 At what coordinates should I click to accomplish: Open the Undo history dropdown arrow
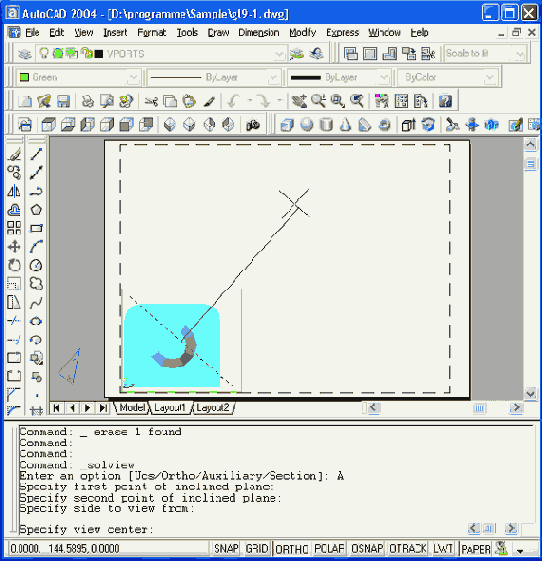[249, 102]
